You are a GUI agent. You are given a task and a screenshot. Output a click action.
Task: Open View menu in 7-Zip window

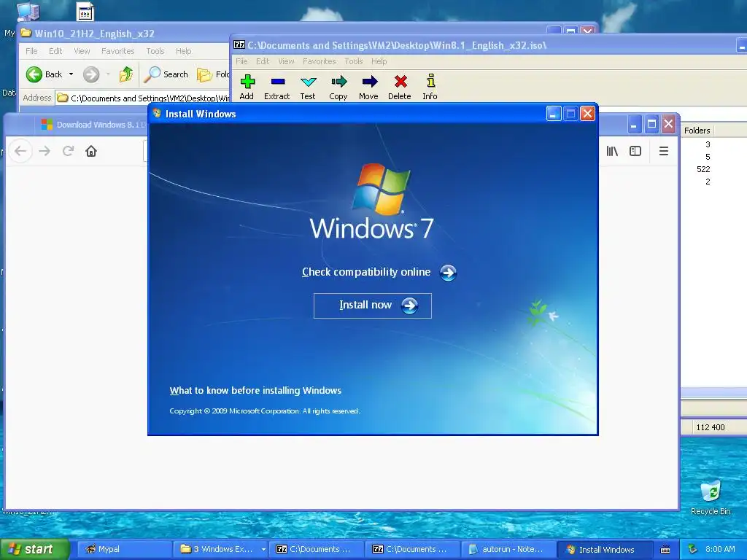pyautogui.click(x=286, y=61)
